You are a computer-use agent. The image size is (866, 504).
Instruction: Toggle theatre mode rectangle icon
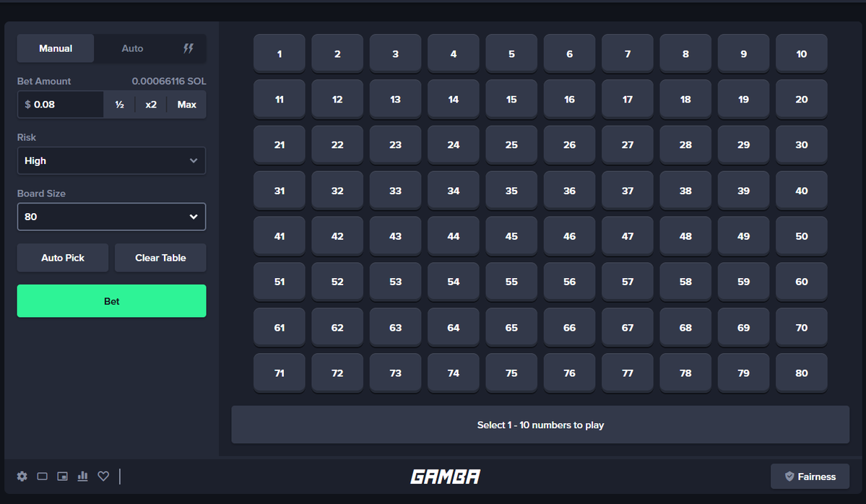[42, 476]
